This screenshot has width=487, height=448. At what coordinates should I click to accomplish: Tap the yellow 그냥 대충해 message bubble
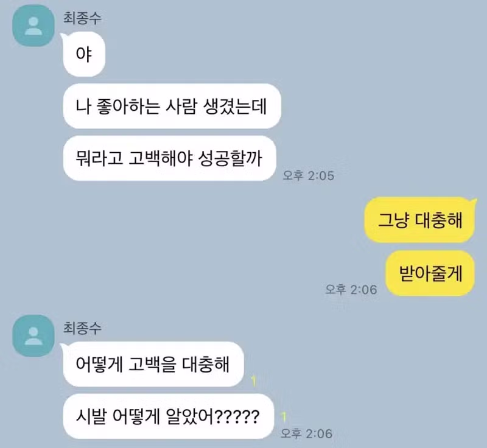coord(419,220)
